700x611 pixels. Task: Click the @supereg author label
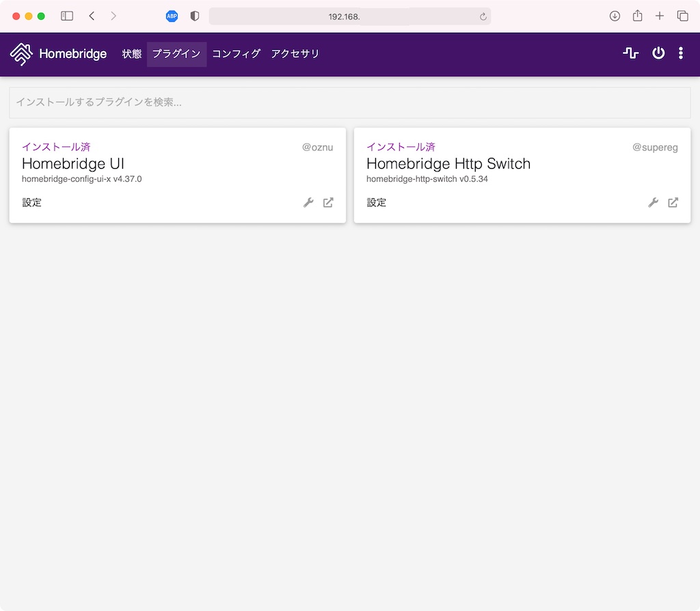coord(655,148)
